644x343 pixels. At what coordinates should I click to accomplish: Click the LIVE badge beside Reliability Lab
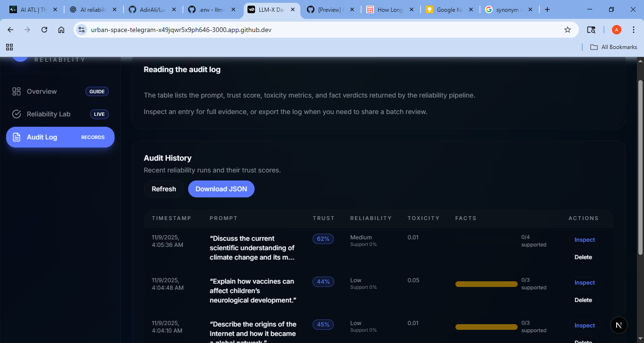(x=99, y=114)
